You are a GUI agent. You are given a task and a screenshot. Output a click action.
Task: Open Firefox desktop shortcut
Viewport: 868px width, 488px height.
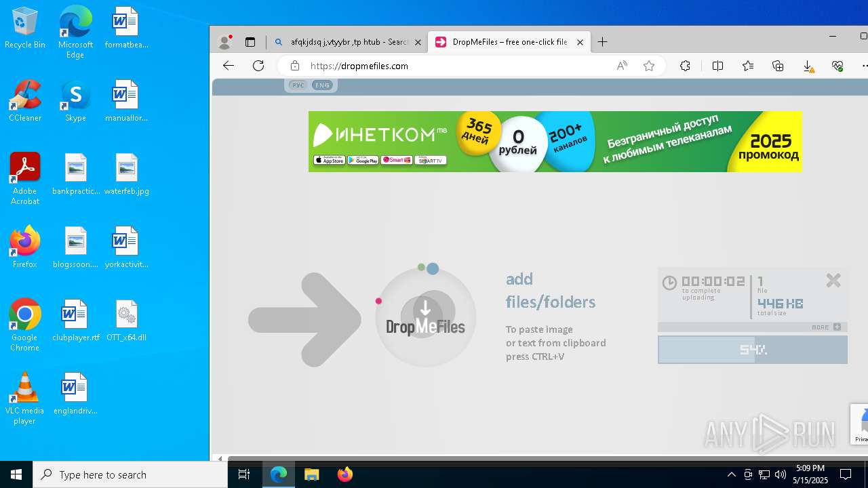(25, 247)
